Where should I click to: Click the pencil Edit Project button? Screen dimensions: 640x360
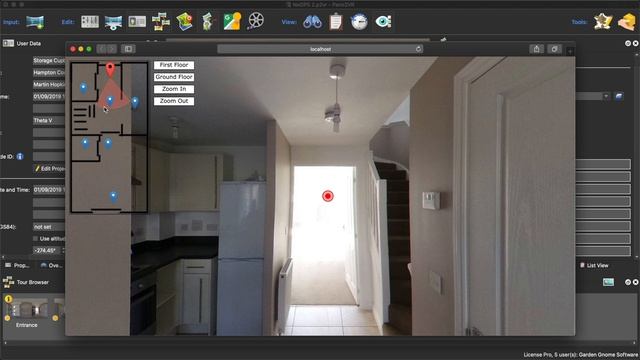(x=49, y=168)
